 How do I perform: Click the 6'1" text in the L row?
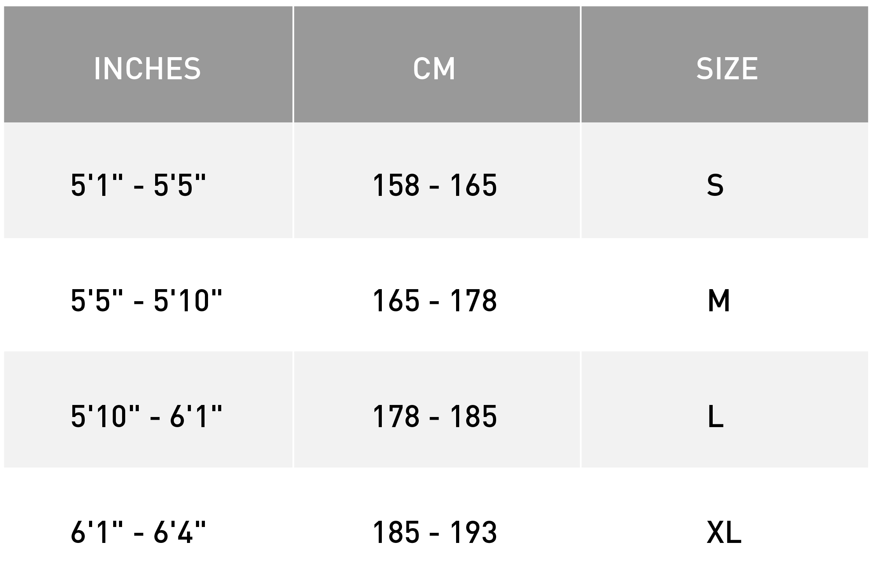pyautogui.click(x=196, y=415)
